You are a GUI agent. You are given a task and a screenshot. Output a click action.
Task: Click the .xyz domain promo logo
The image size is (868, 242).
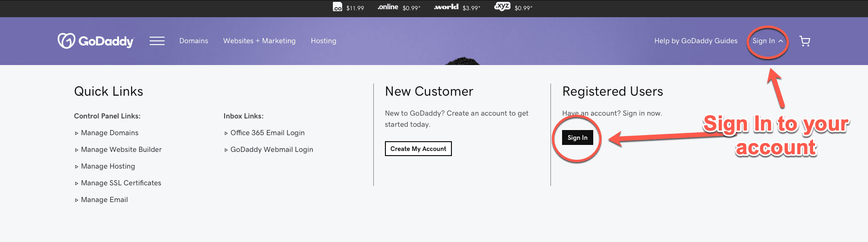tap(502, 7)
